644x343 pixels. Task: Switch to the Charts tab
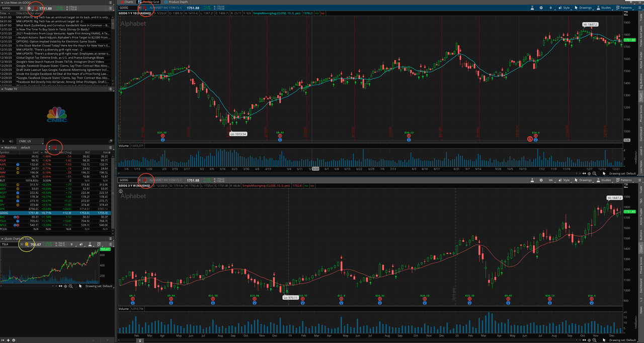127,2
